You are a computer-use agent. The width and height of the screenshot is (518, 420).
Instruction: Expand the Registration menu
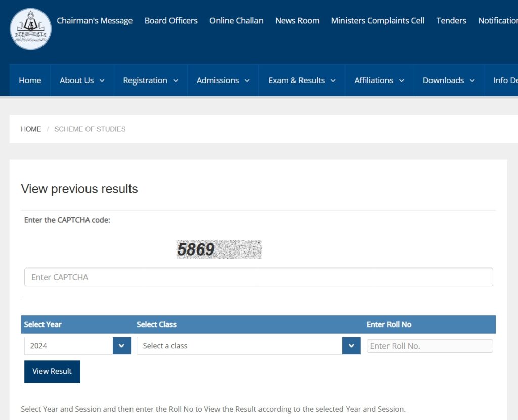[151, 80]
